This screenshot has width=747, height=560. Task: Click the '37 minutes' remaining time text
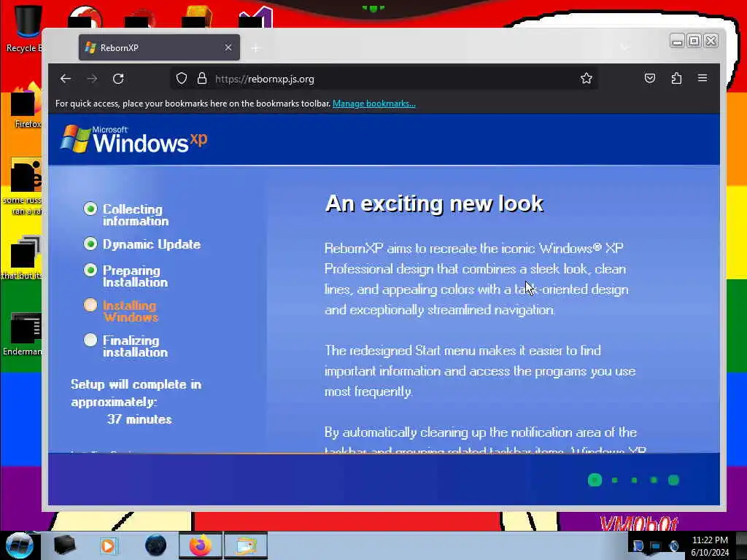pos(139,419)
